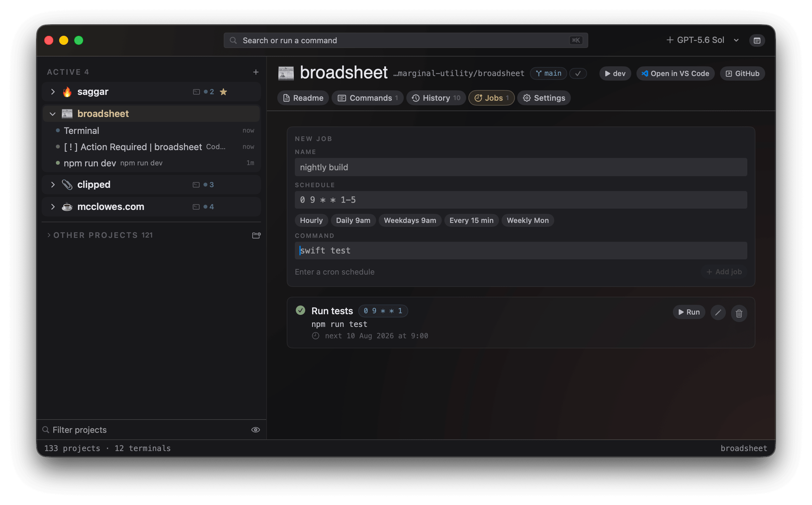Select the Jobs tab
This screenshot has height=505, width=812.
click(491, 98)
